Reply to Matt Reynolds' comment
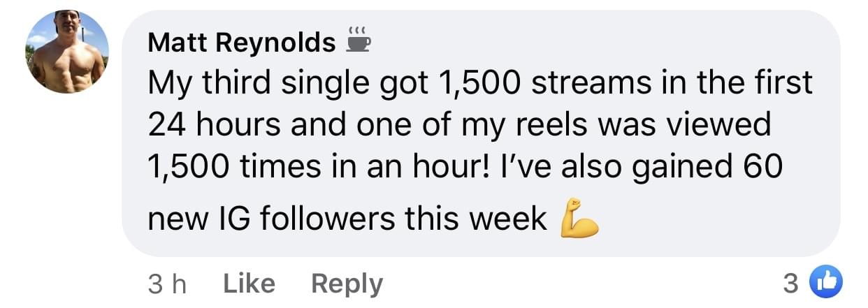This screenshot has height=308, width=868. click(x=347, y=284)
